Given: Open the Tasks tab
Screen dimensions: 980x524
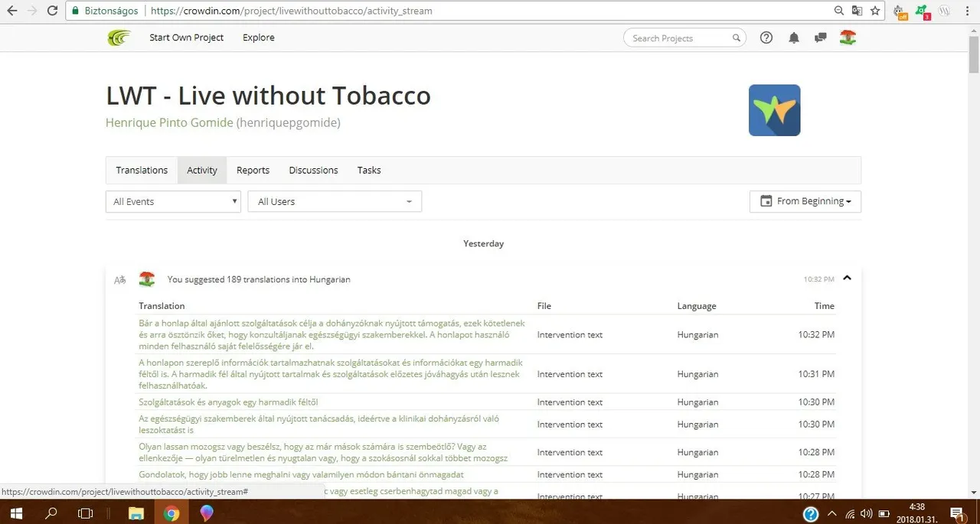Looking at the screenshot, I should (369, 170).
